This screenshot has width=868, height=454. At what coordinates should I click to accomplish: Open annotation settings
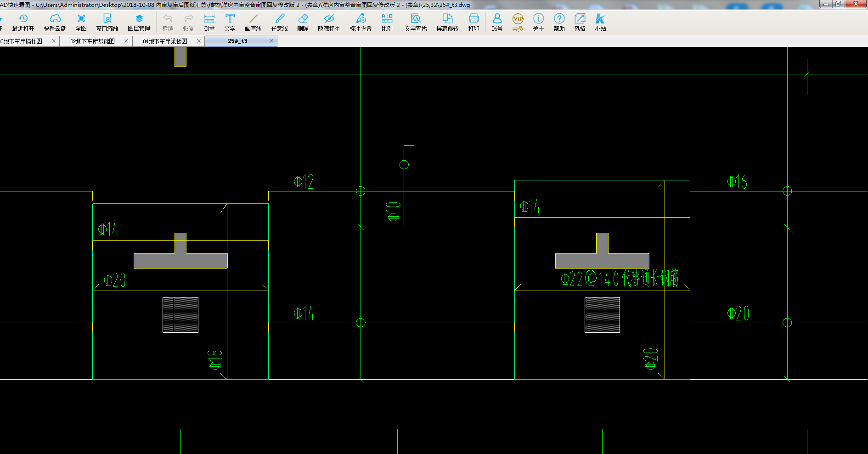tap(361, 22)
